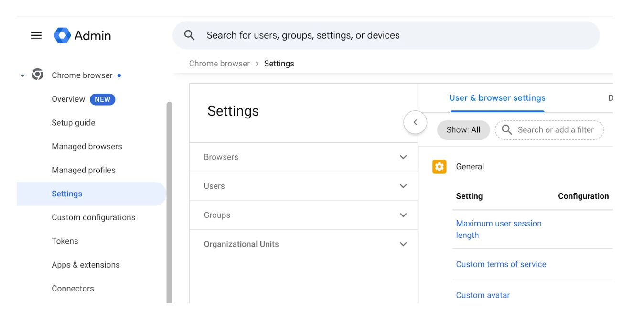Expand the Browsers section
The image size is (644, 323).
[403, 157]
